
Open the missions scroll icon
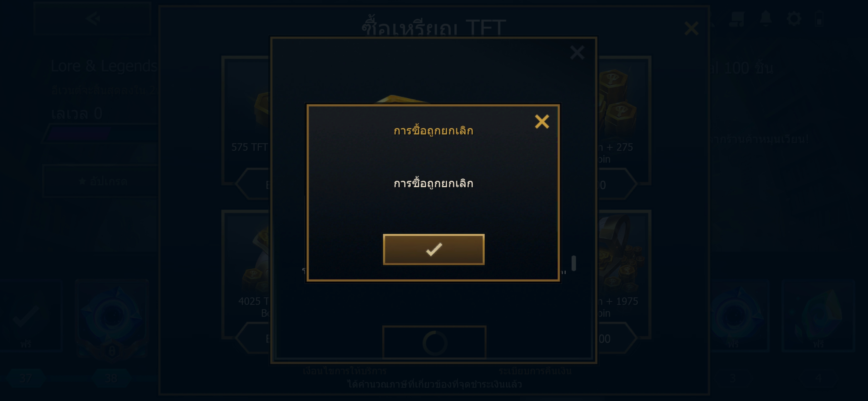pyautogui.click(x=737, y=19)
